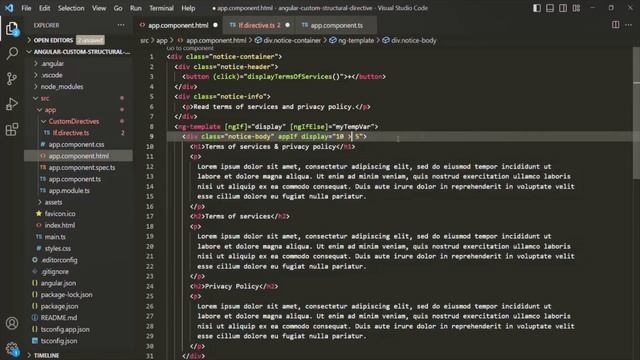The height and width of the screenshot is (360, 640).
Task: Collapse the CustomDirectives folder
Action: click(x=73, y=121)
